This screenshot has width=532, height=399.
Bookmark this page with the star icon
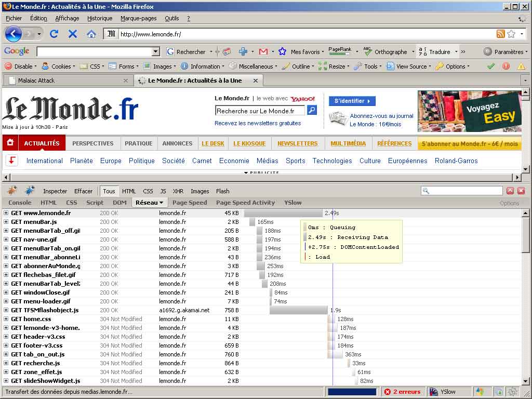(x=511, y=34)
